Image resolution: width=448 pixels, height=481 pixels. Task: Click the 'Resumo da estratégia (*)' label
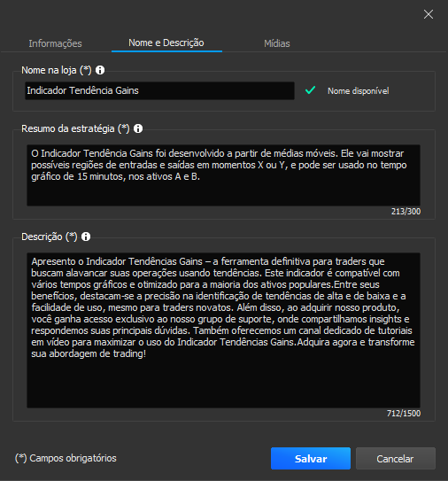(x=75, y=128)
